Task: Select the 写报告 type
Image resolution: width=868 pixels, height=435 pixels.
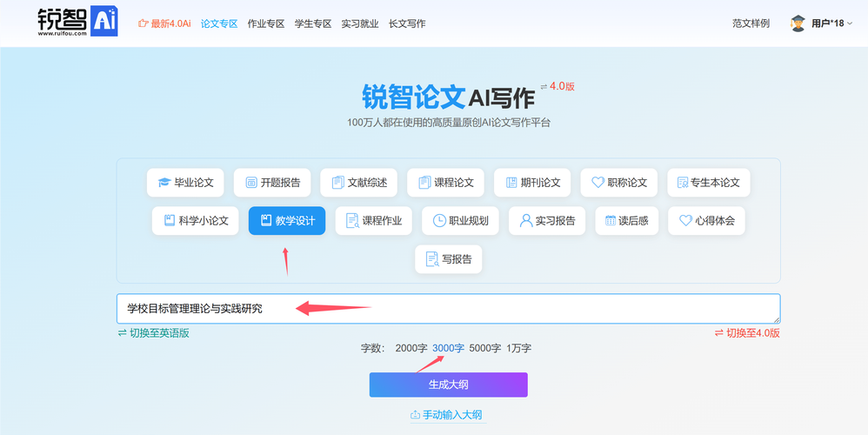Action: click(449, 259)
